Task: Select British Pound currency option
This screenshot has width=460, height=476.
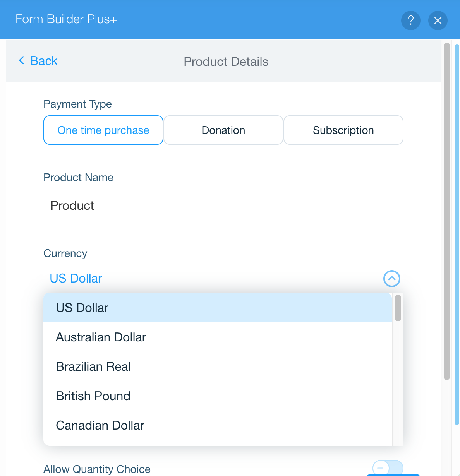Action: point(218,396)
